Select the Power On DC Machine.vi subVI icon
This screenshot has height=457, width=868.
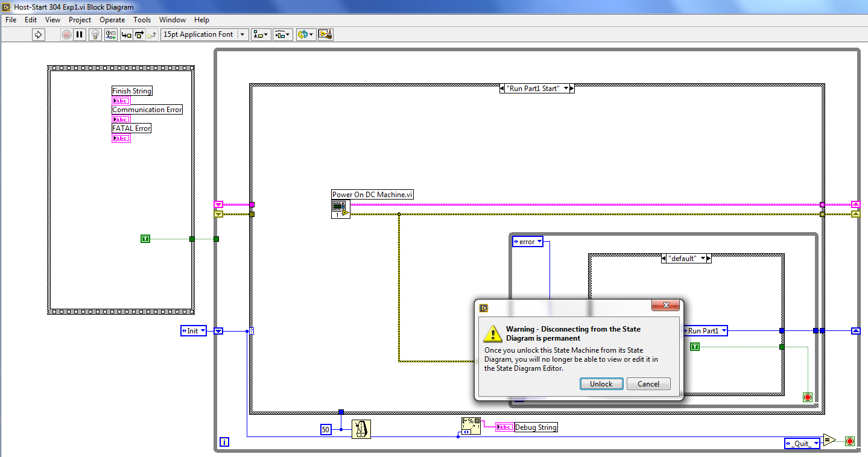[340, 209]
